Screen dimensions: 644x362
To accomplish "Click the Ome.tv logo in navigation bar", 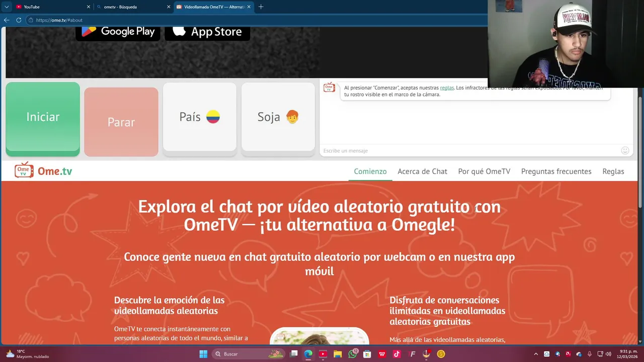I will point(43,171).
